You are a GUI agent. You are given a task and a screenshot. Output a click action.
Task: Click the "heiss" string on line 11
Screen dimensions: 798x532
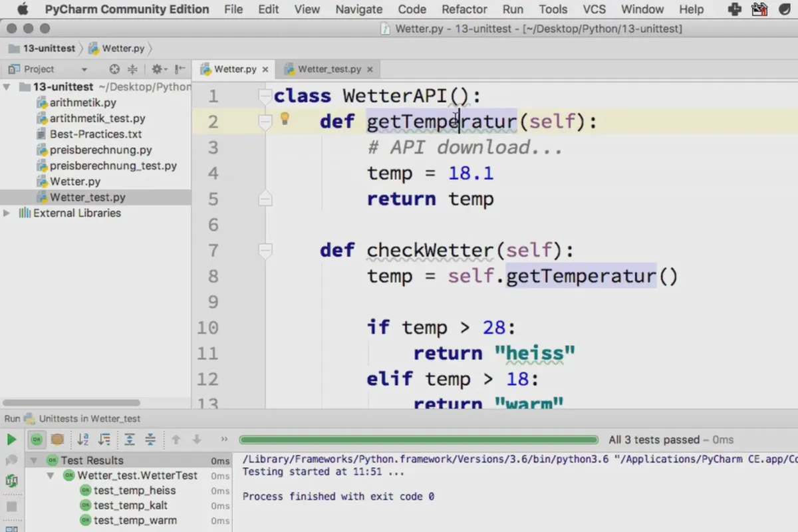pyautogui.click(x=535, y=353)
